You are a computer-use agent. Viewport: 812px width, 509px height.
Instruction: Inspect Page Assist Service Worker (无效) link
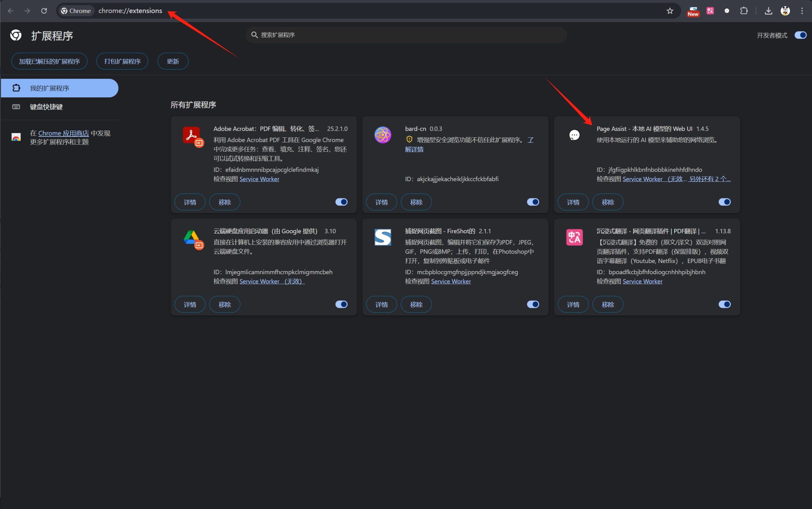click(654, 179)
